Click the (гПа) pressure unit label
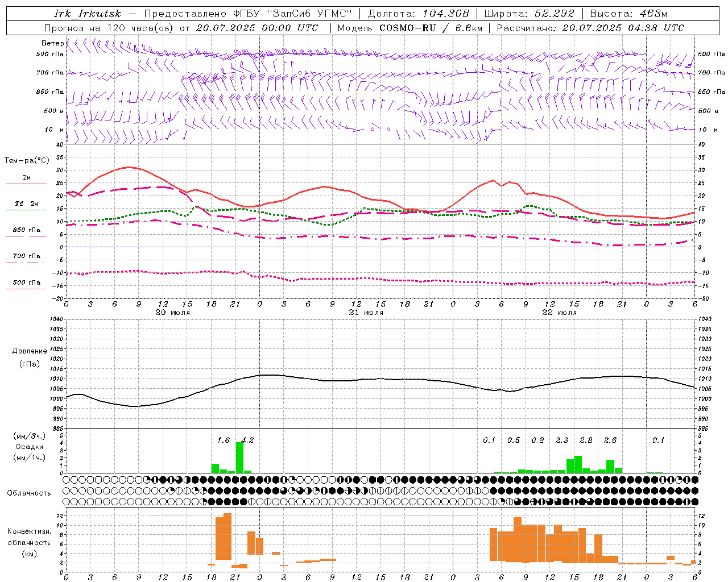This screenshot has height=582, width=728. pos(30,364)
